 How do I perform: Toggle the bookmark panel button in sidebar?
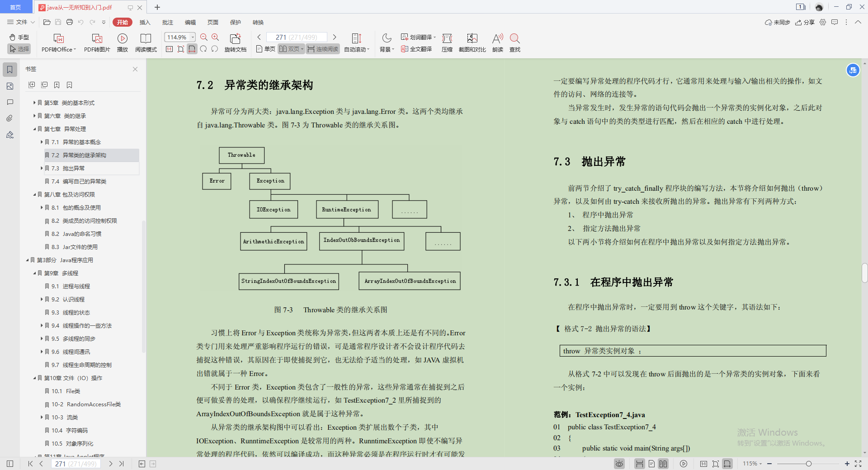pyautogui.click(x=10, y=70)
